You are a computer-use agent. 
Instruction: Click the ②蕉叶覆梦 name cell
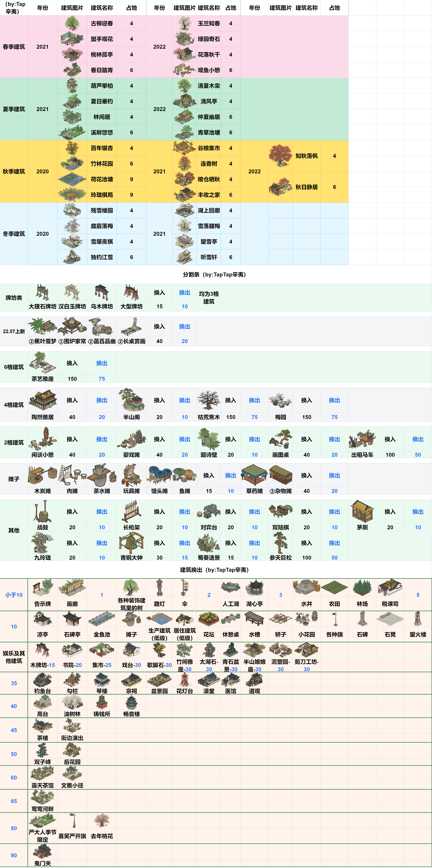(x=42, y=341)
